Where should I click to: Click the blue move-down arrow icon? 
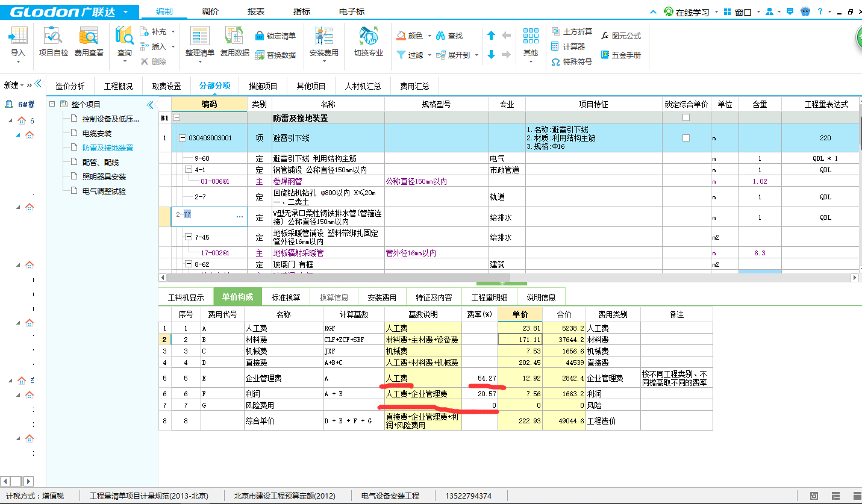[491, 54]
